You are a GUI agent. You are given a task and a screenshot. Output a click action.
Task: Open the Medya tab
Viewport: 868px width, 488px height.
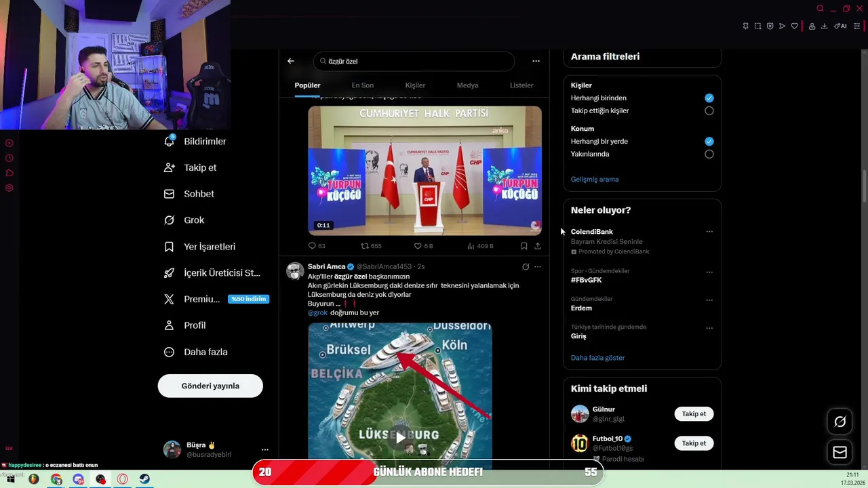[x=467, y=85]
